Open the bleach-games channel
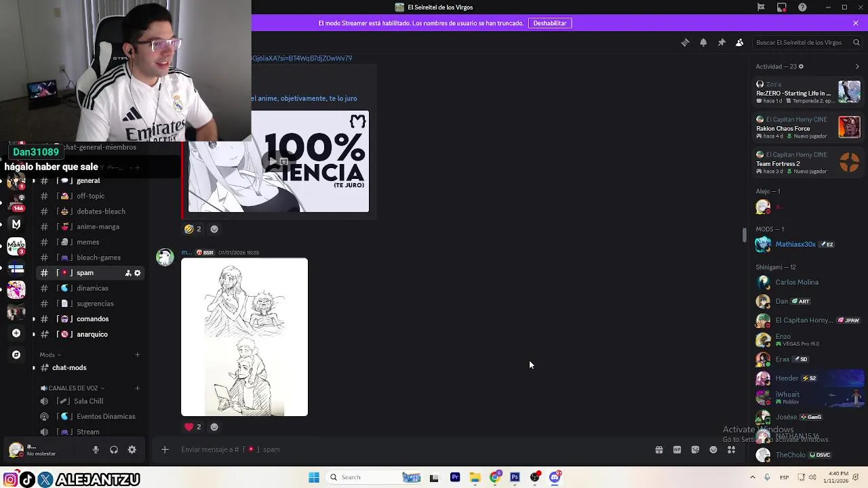 tap(90, 258)
